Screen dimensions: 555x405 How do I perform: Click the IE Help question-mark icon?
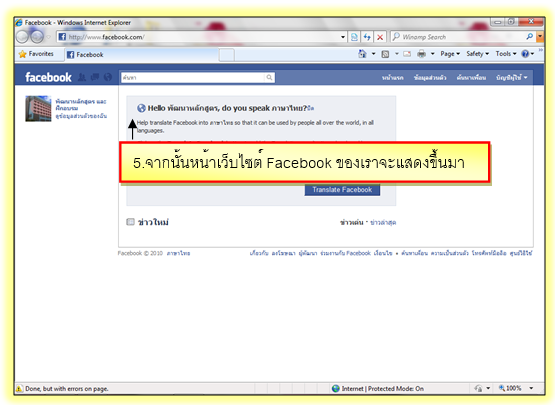tap(525, 54)
